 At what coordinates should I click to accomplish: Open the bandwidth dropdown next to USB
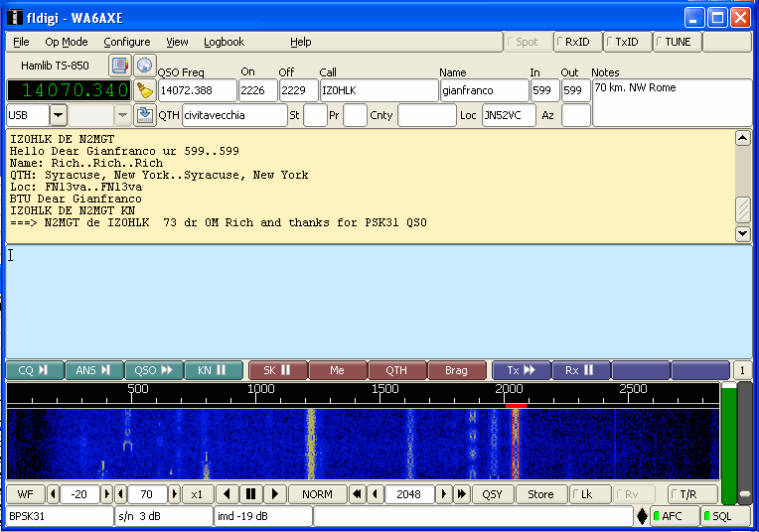122,115
